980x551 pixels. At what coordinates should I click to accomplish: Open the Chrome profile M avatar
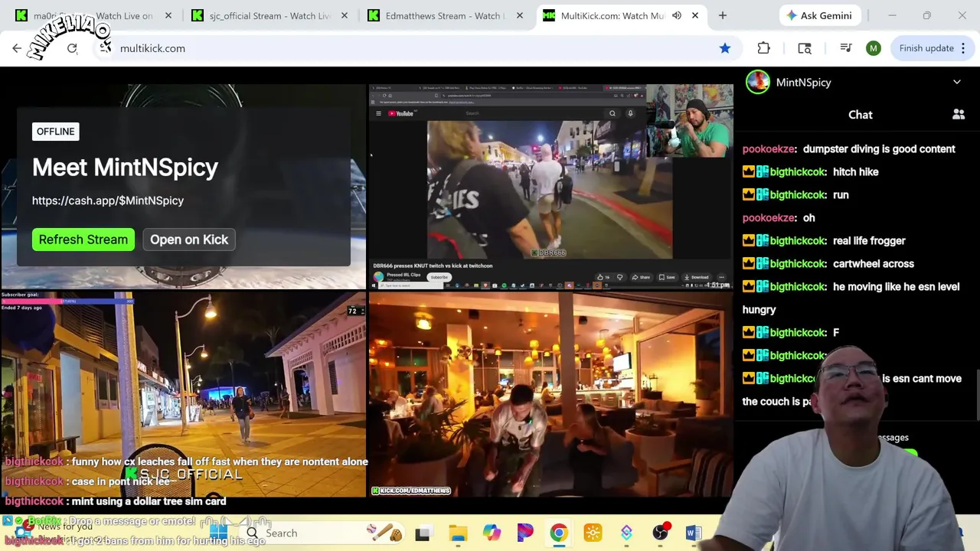tap(874, 48)
